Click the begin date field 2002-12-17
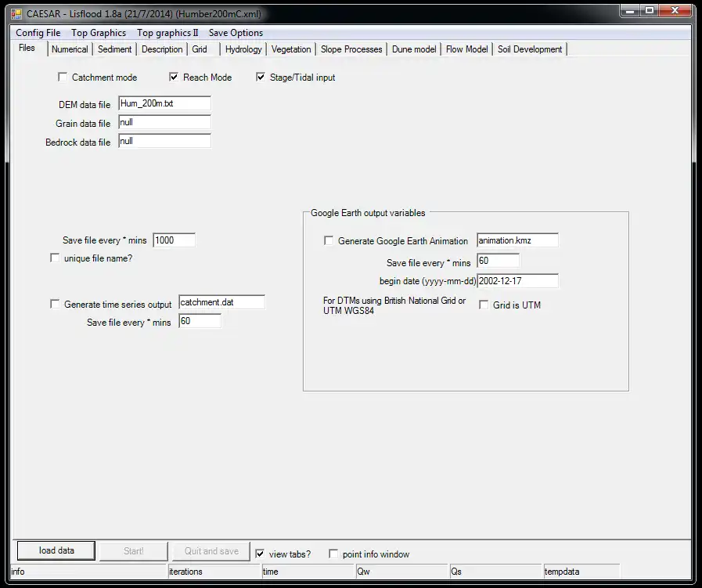The width and height of the screenshot is (702, 588). 517,281
